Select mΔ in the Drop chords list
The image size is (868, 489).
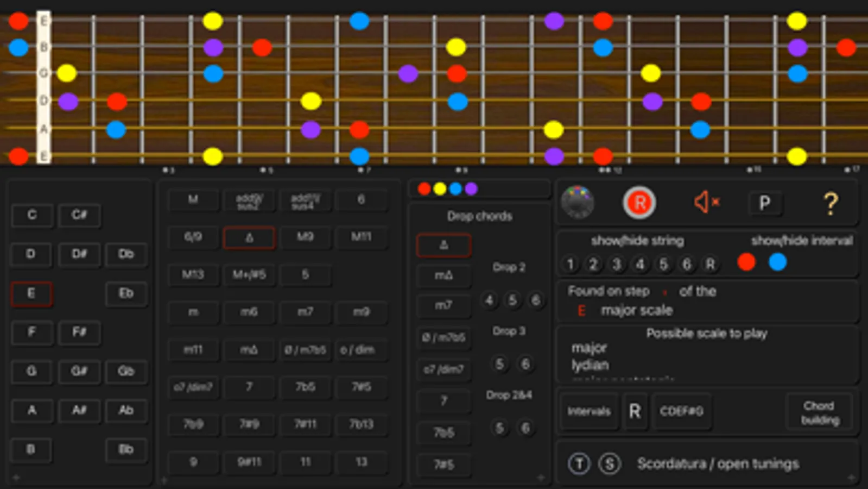pos(443,275)
